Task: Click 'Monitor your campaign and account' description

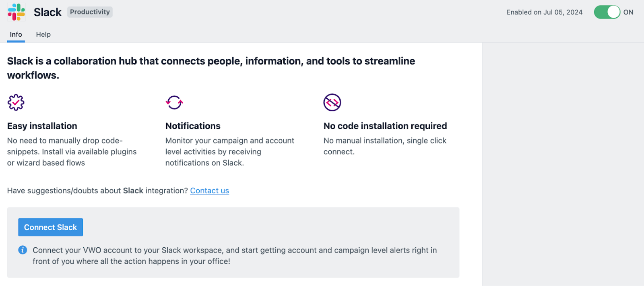Action: (230, 152)
